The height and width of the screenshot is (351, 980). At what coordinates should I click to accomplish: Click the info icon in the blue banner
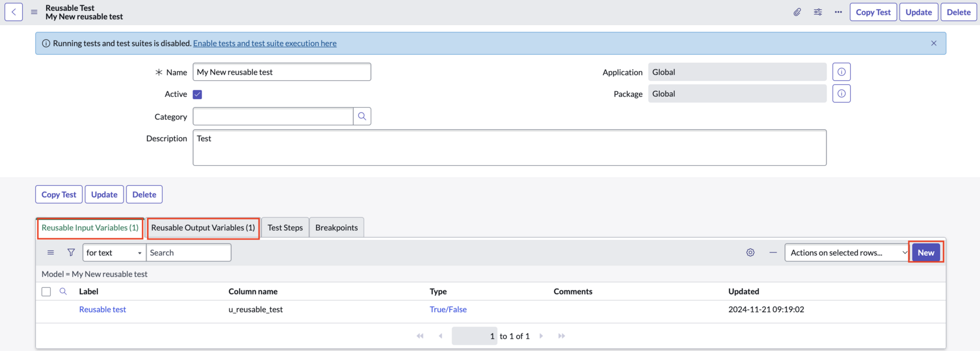46,43
